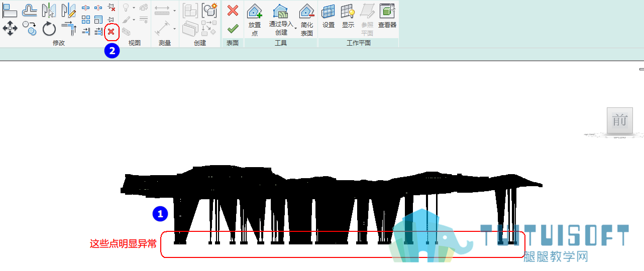Click the 参照平面 button
Screen dimensions: 644x271
pyautogui.click(x=368, y=19)
